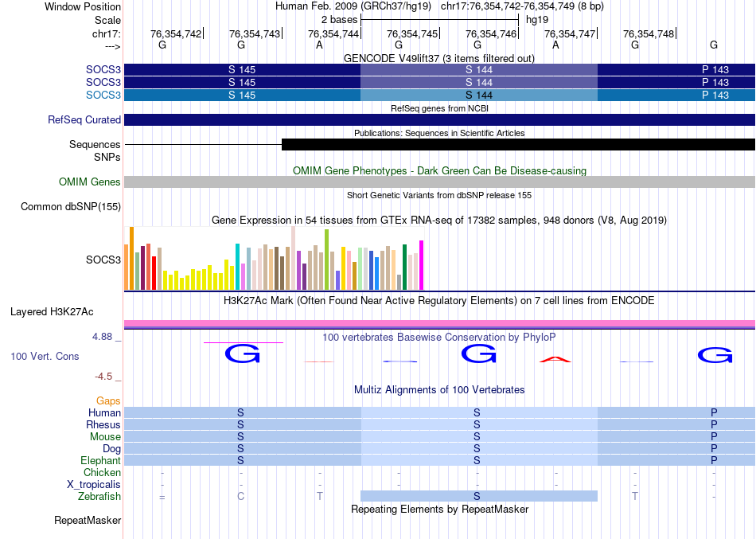The image size is (756, 539).
Task: Click the Zebrafish species label
Action: [x=99, y=497]
